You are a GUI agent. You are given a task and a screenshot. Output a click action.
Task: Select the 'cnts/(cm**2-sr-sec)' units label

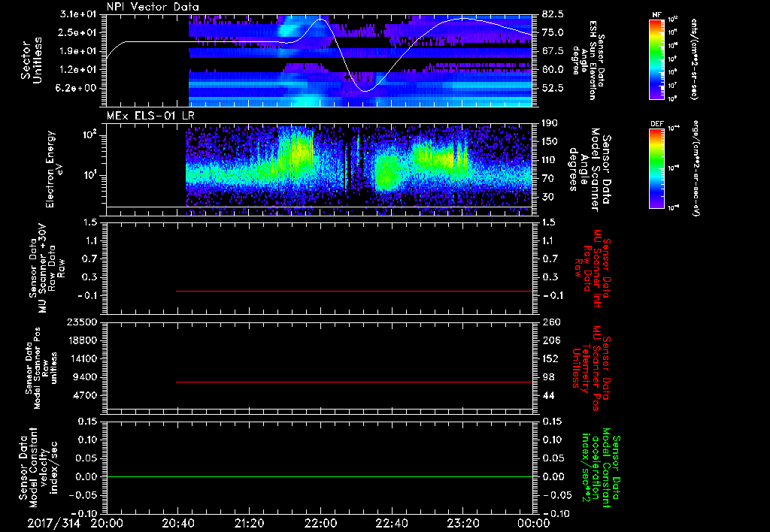pyautogui.click(x=694, y=59)
